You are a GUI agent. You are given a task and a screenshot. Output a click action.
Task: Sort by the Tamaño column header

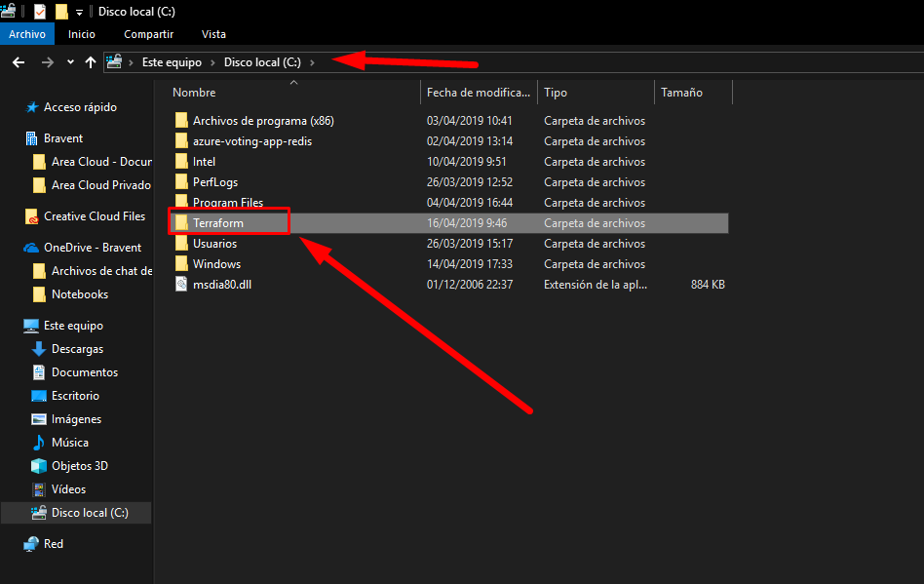pyautogui.click(x=682, y=93)
